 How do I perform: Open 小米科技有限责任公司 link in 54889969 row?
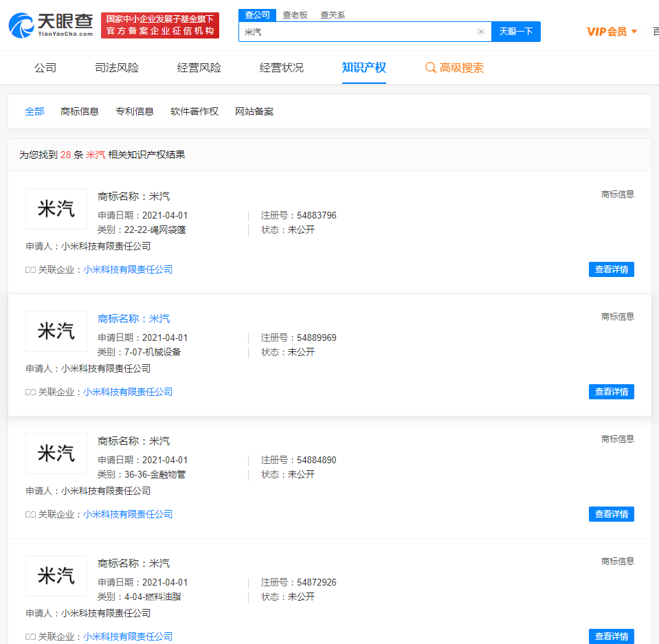pyautogui.click(x=128, y=392)
